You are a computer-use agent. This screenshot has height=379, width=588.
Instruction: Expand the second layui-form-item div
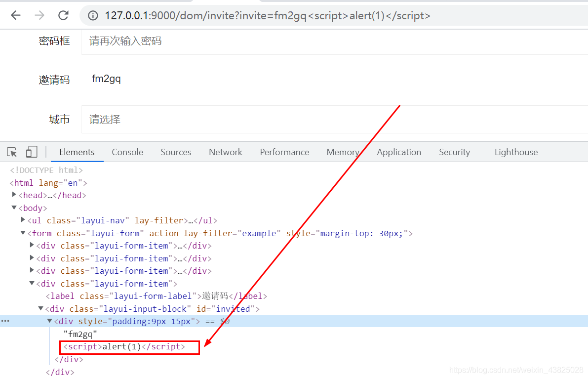(32, 257)
